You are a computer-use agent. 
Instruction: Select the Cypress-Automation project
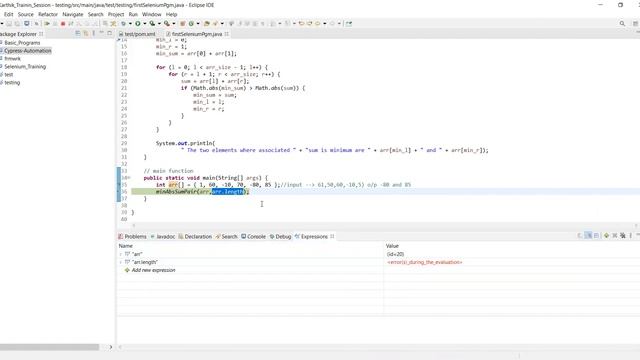pos(28,51)
